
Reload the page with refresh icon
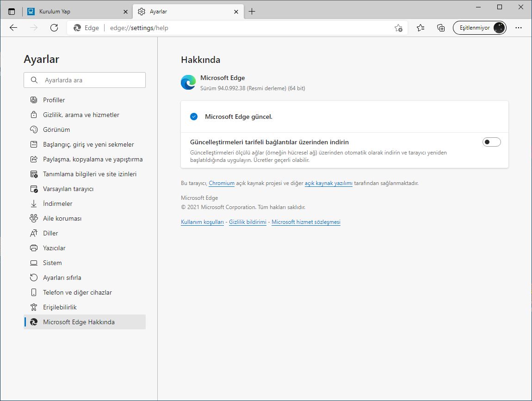(54, 28)
